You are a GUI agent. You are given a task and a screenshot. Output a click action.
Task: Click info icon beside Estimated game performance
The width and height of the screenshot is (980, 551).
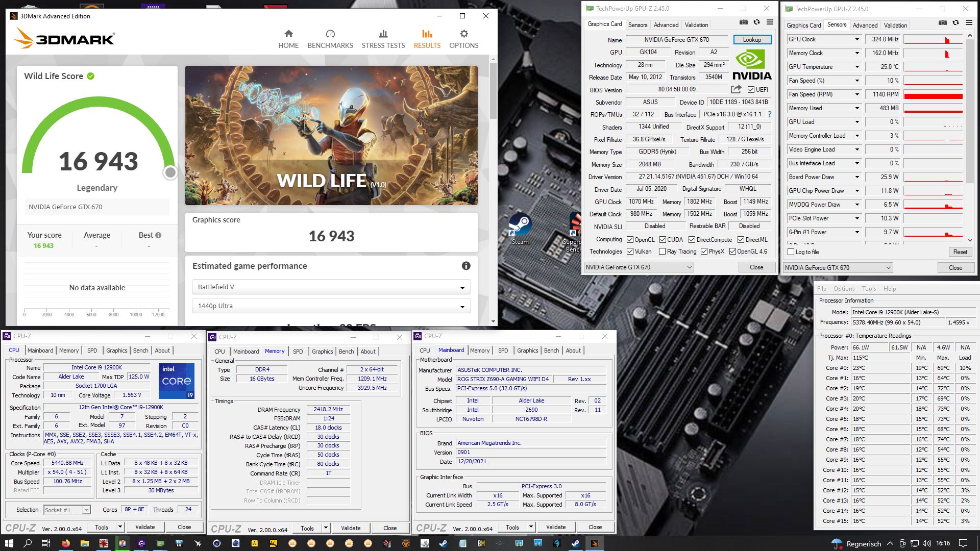[x=466, y=266]
